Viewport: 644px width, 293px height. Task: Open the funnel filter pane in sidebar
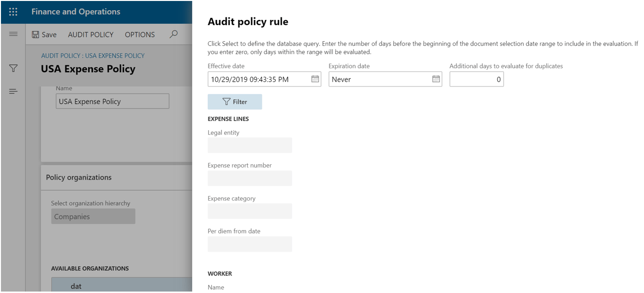tap(14, 69)
